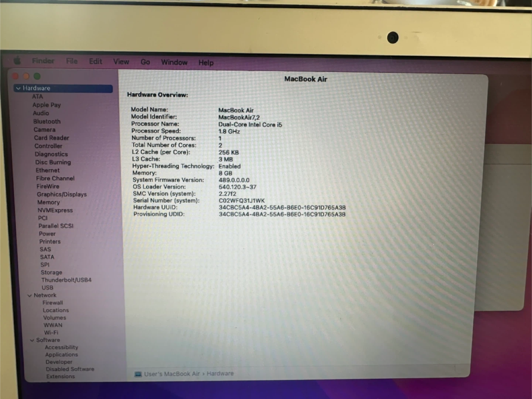
Task: Select Graphics/Displays in the sidebar
Action: [62, 195]
